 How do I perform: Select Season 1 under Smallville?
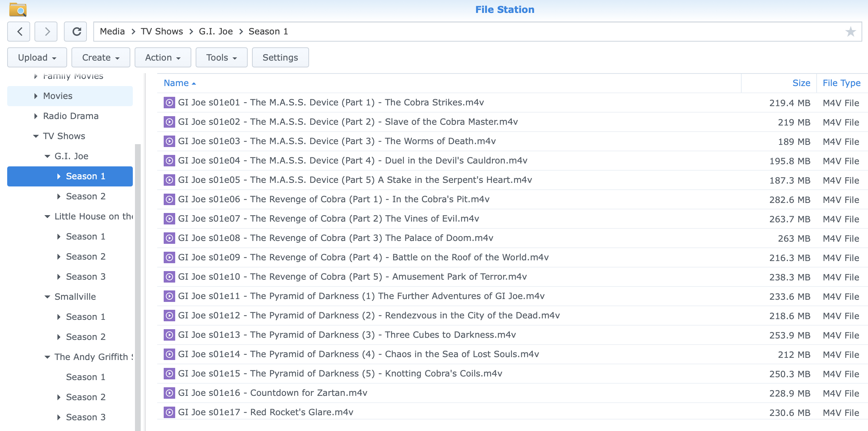point(86,317)
